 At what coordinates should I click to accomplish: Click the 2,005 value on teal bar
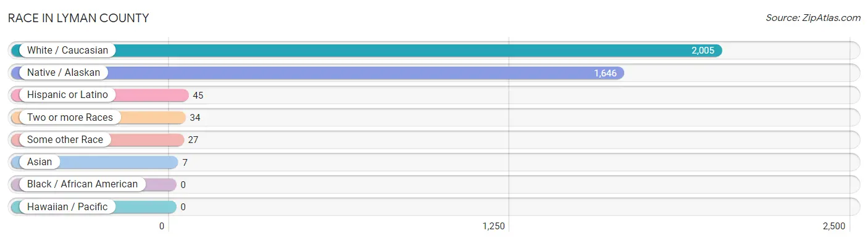point(703,51)
